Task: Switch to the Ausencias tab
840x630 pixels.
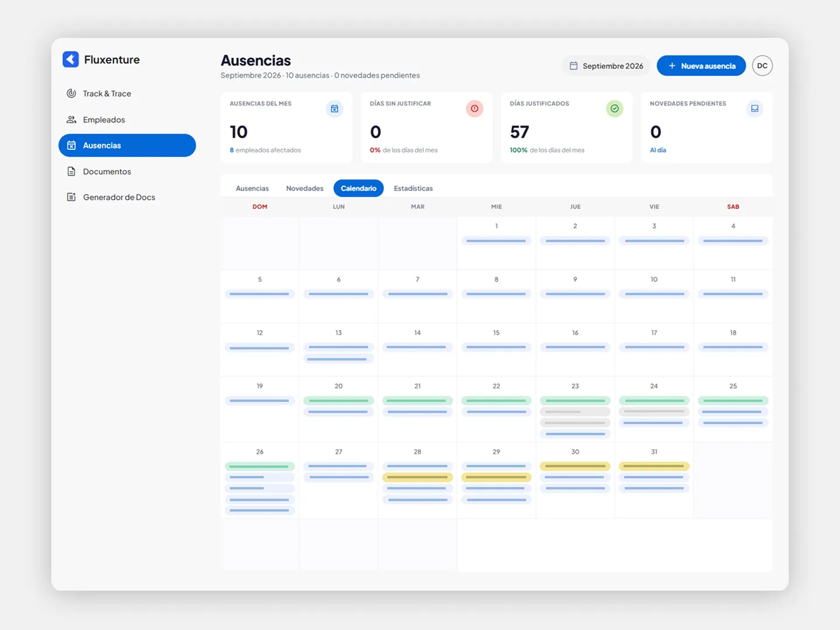Action: [x=252, y=188]
